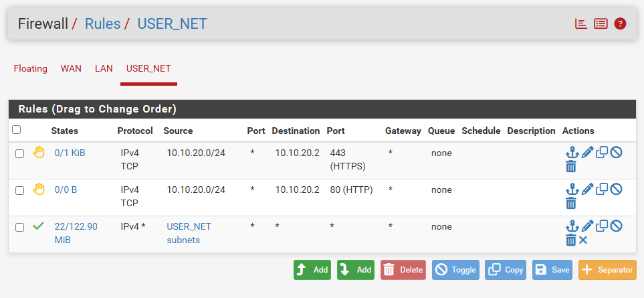This screenshot has height=298, width=644.
Task: Open the USER_NET subnets source link
Action: (189, 233)
